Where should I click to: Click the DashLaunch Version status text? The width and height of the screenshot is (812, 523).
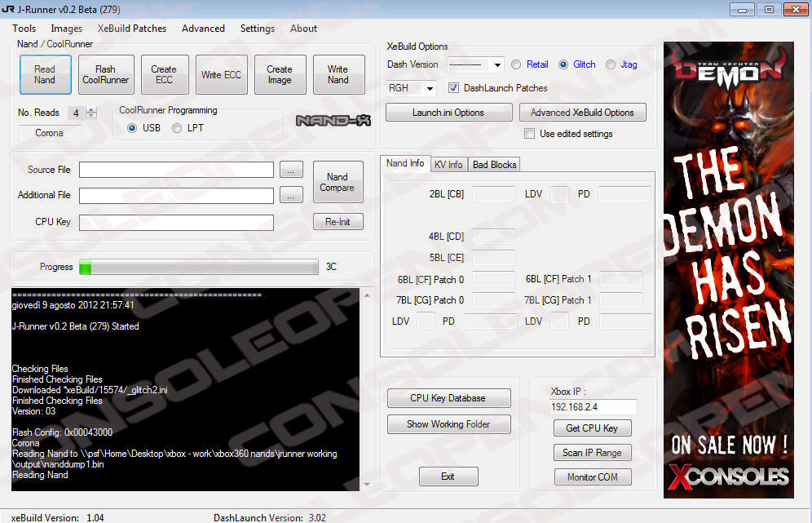(x=270, y=517)
